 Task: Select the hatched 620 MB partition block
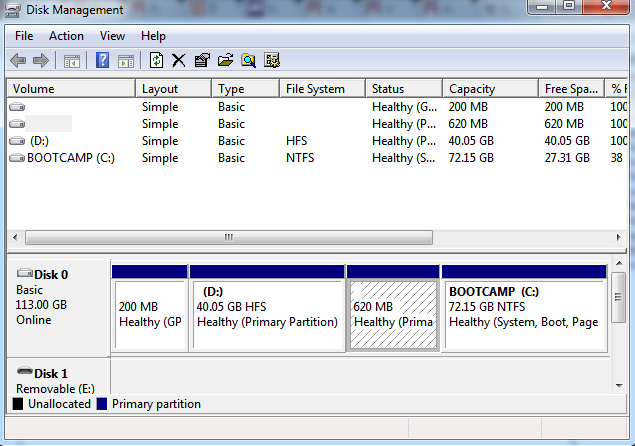tap(393, 308)
